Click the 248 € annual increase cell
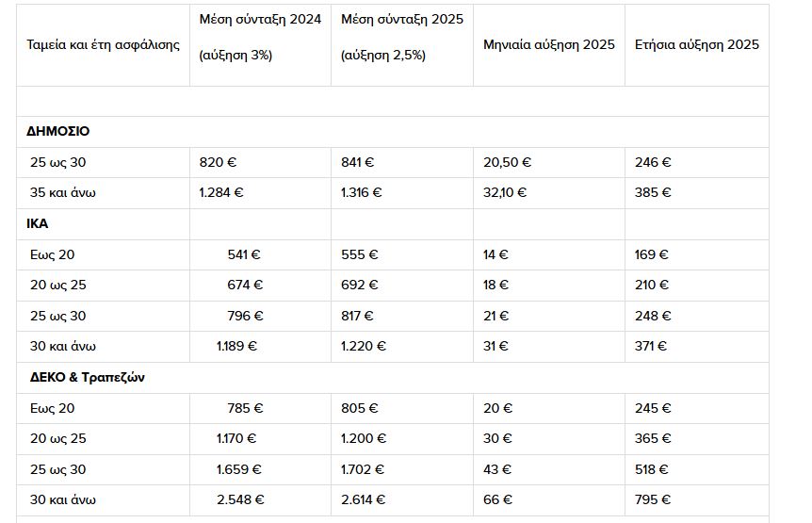The height and width of the screenshot is (523, 812). pos(697,316)
